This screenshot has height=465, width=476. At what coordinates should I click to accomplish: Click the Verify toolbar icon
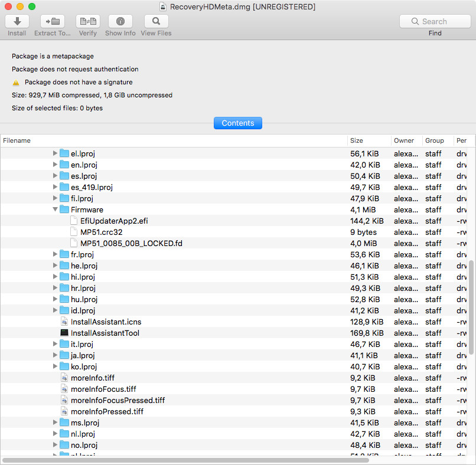88,21
